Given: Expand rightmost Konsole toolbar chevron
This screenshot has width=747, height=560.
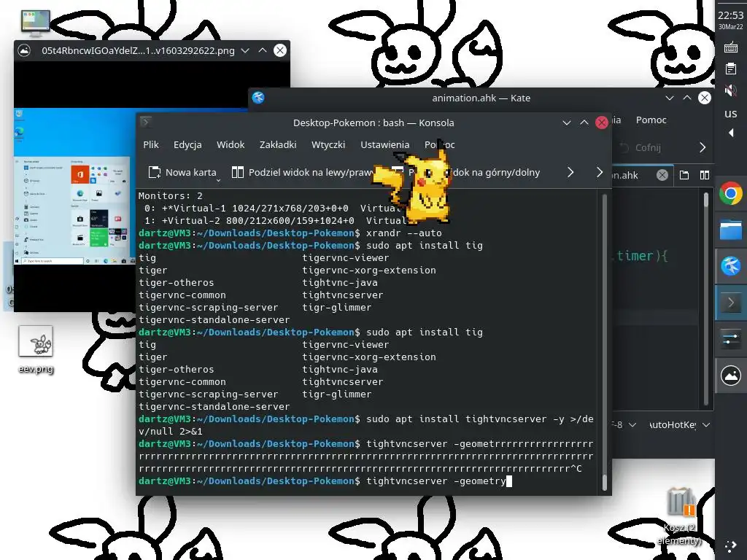Looking at the screenshot, I should pos(600,172).
